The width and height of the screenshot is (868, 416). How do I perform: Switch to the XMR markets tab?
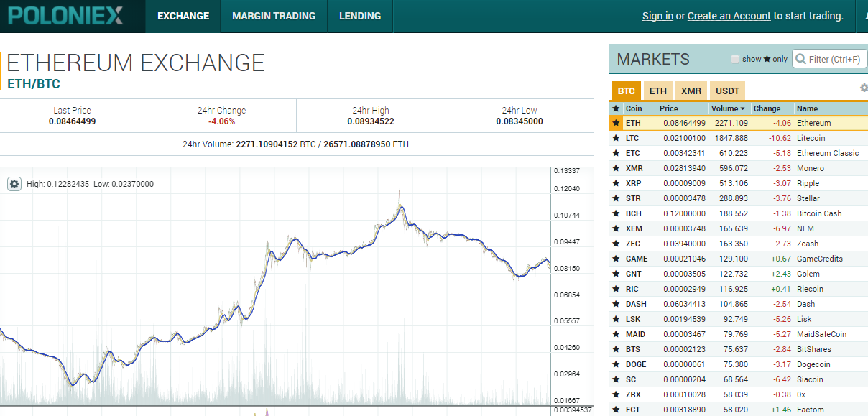click(691, 91)
